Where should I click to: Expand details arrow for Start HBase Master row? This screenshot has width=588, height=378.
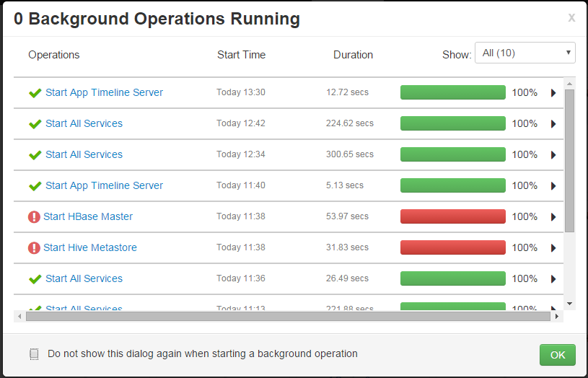pyautogui.click(x=553, y=216)
